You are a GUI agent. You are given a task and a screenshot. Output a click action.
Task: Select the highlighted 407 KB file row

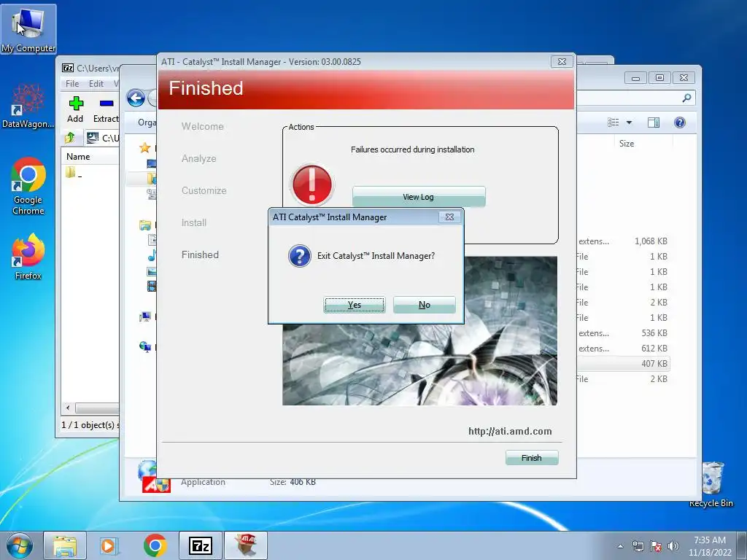pos(622,363)
